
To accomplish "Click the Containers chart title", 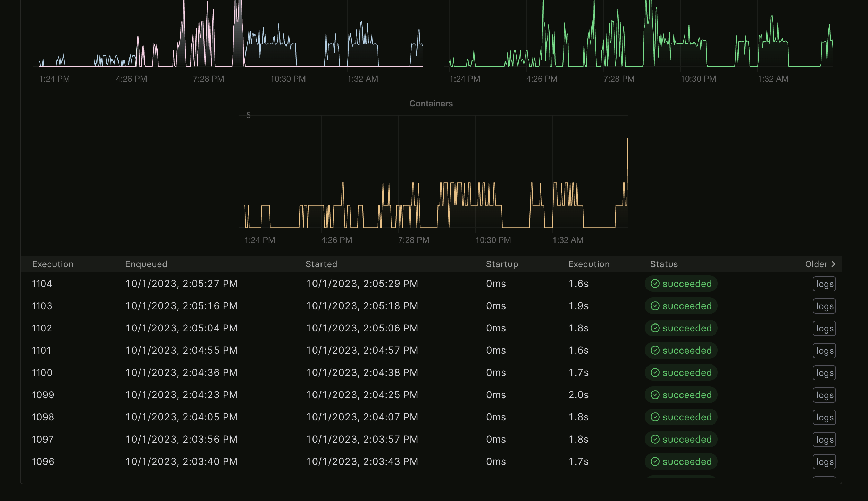I will 431,104.
